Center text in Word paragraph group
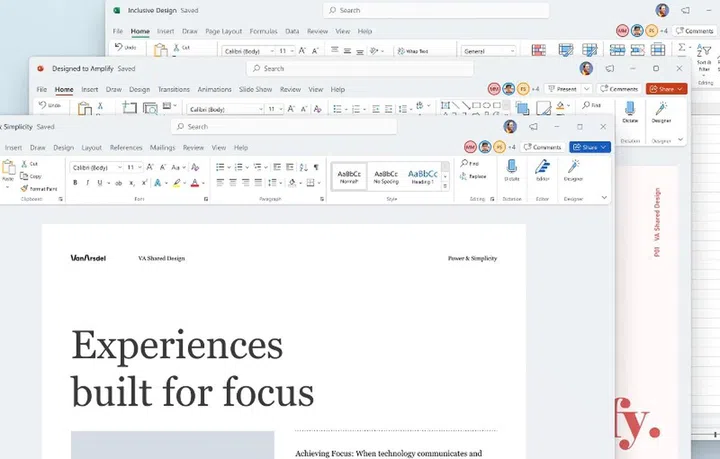This screenshot has height=459, width=720. [233, 183]
